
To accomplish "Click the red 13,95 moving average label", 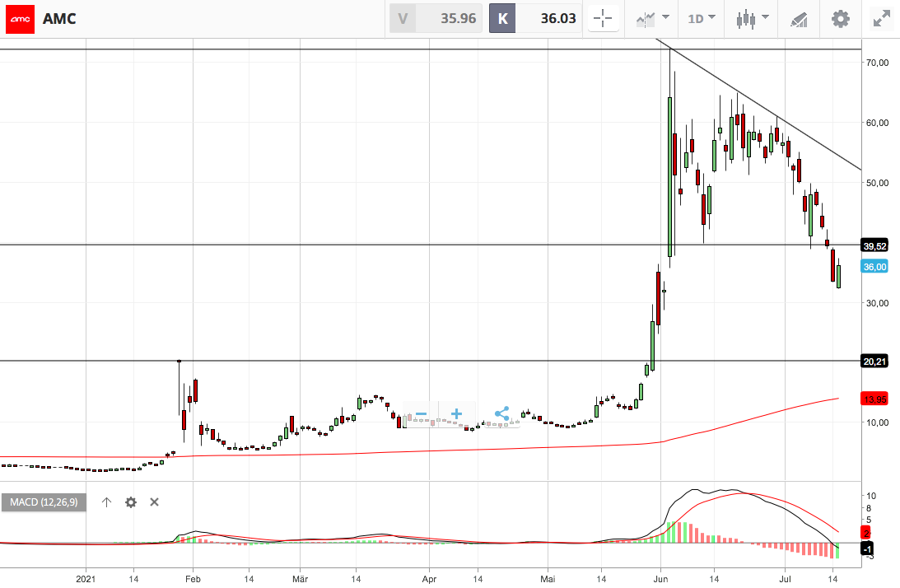I will tap(874, 399).
